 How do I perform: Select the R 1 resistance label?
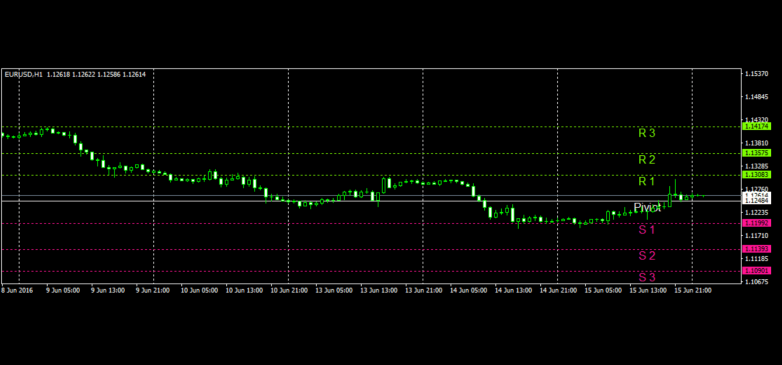coord(647,182)
